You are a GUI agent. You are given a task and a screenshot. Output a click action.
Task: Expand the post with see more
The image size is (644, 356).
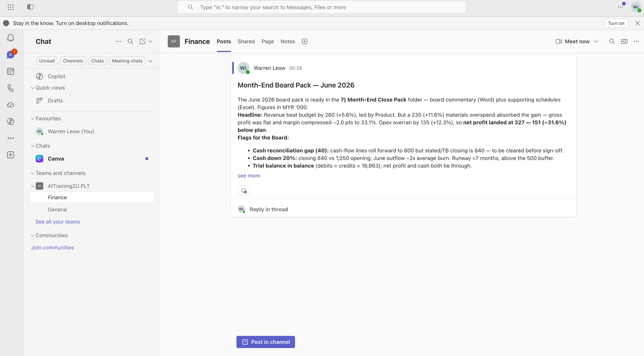click(249, 176)
